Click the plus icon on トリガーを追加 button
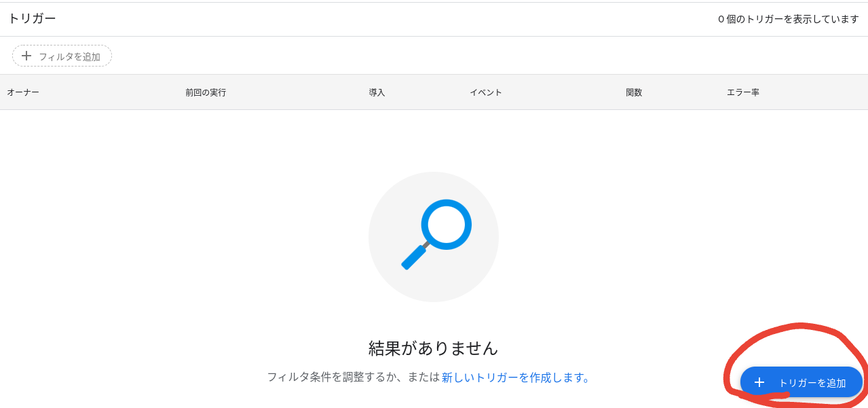Viewport: 868px width, 408px height. point(759,382)
